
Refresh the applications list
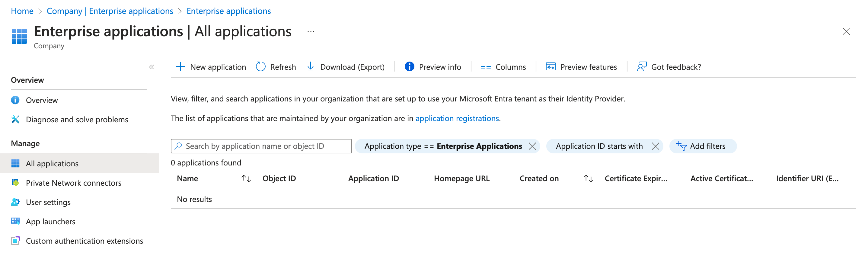276,67
